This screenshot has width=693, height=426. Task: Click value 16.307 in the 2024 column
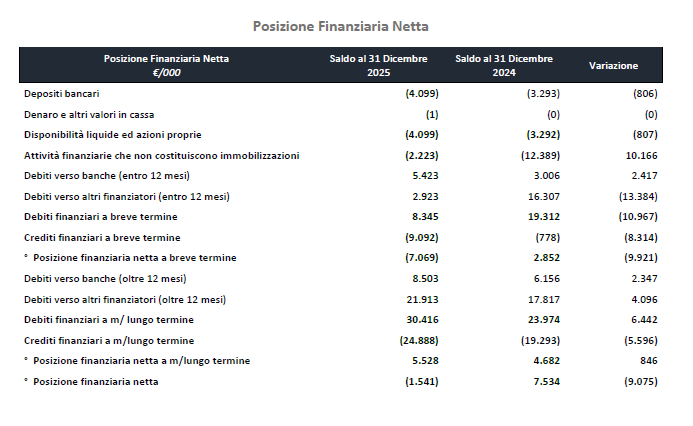coord(544,196)
